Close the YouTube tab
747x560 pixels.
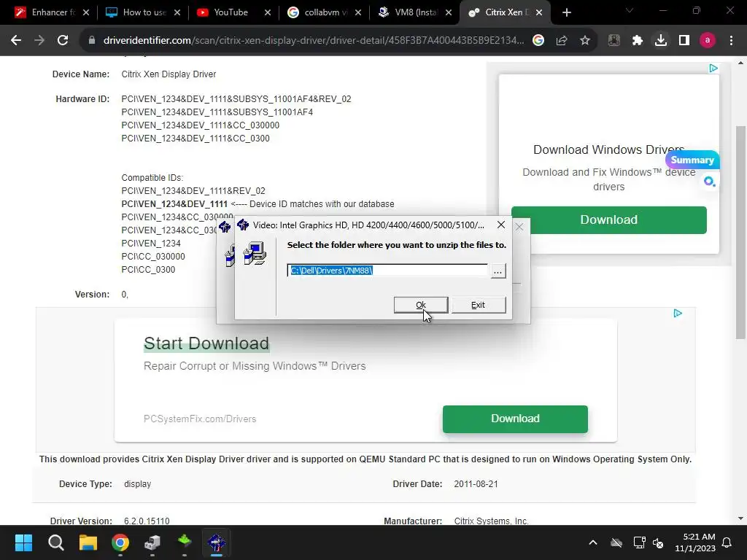click(268, 12)
